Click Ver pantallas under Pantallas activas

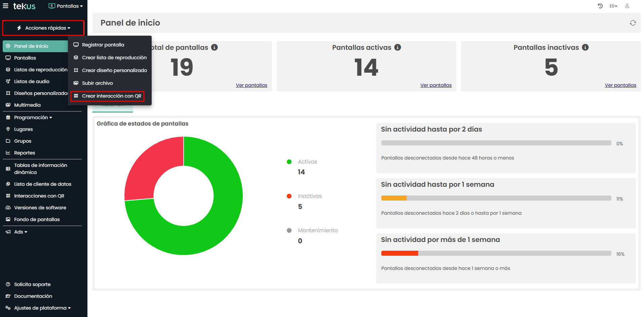436,85
